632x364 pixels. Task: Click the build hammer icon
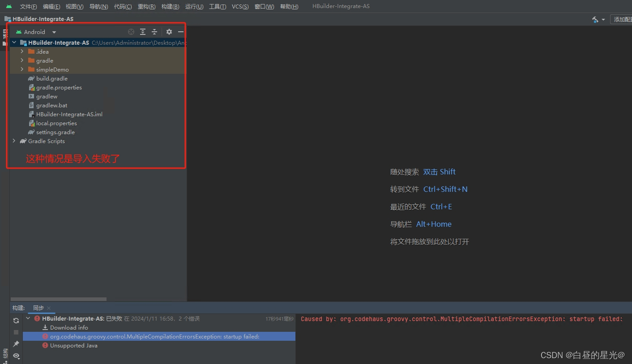(595, 20)
